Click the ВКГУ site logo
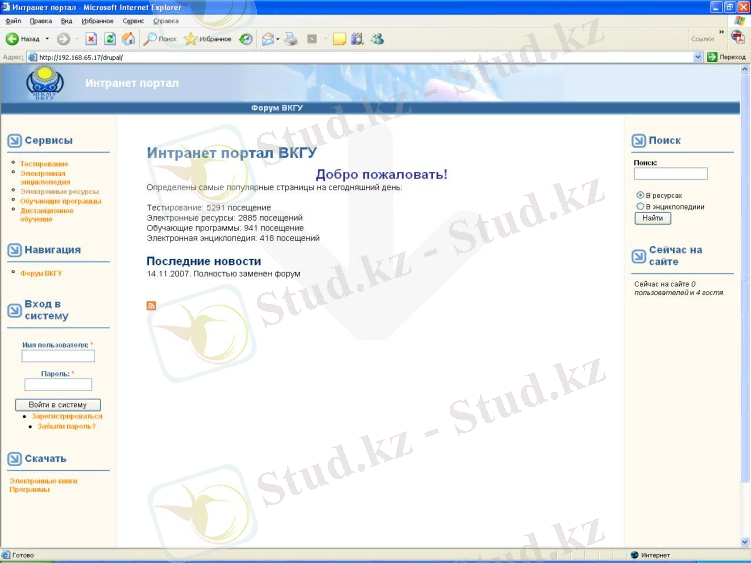This screenshot has width=751, height=563. click(45, 82)
